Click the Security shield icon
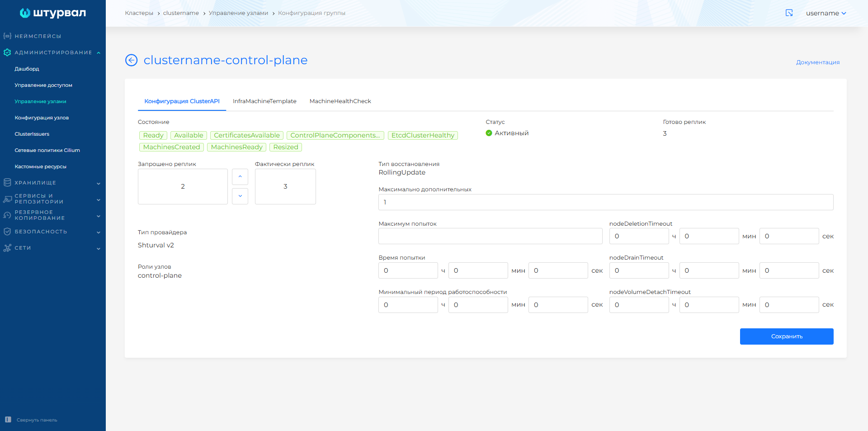This screenshot has width=868, height=431. click(x=7, y=232)
